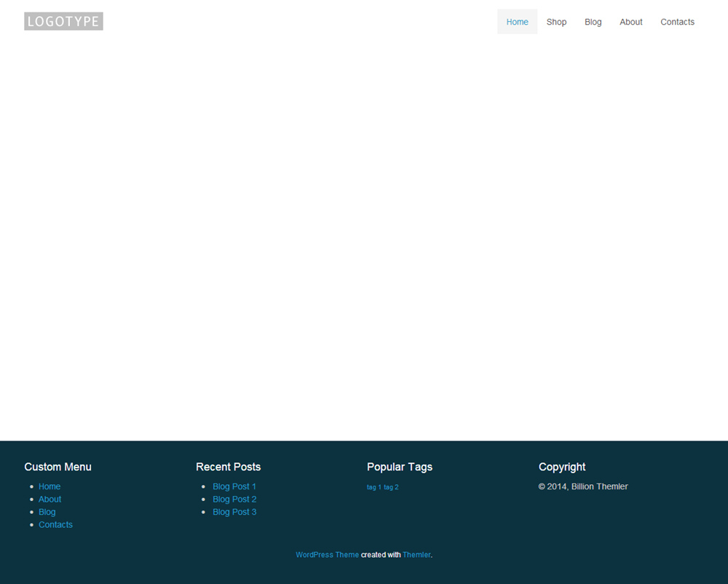Select About in the top navigation bar
Screen dimensions: 728x584
click(630, 22)
